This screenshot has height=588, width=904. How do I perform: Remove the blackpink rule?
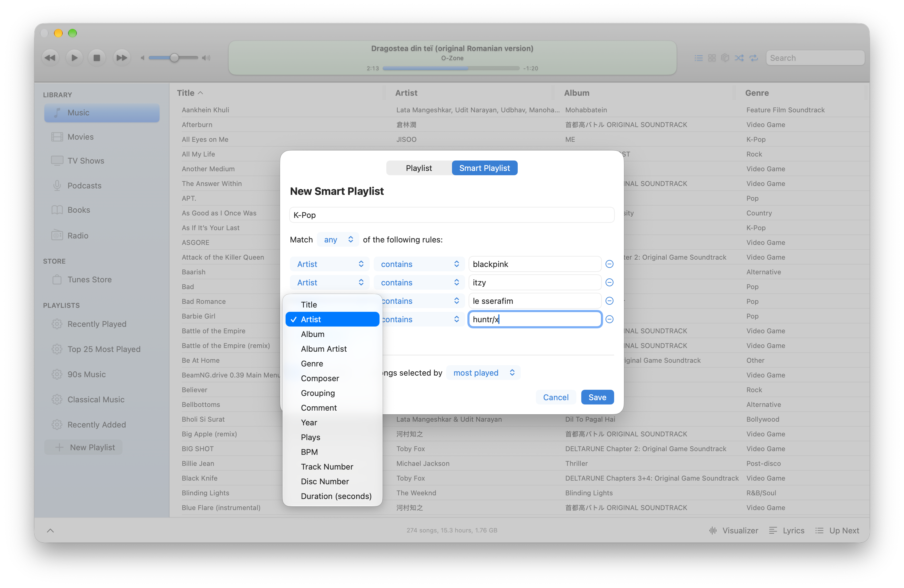pyautogui.click(x=609, y=264)
